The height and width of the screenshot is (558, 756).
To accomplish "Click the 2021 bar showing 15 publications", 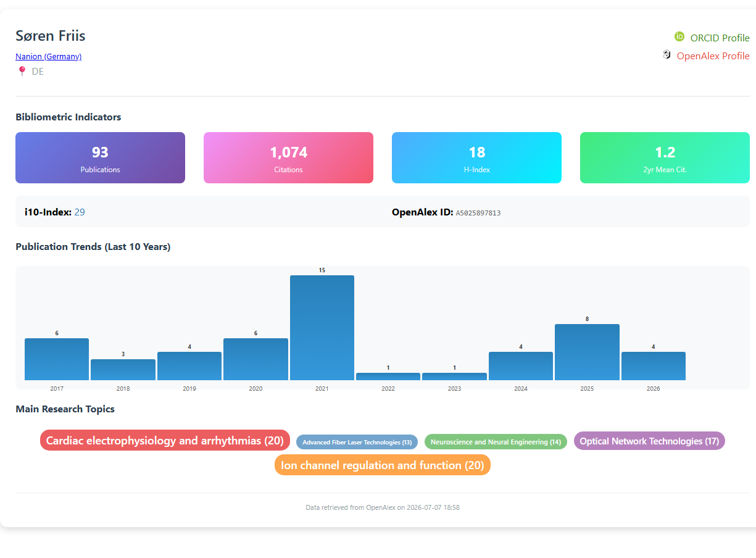I will pos(322,328).
